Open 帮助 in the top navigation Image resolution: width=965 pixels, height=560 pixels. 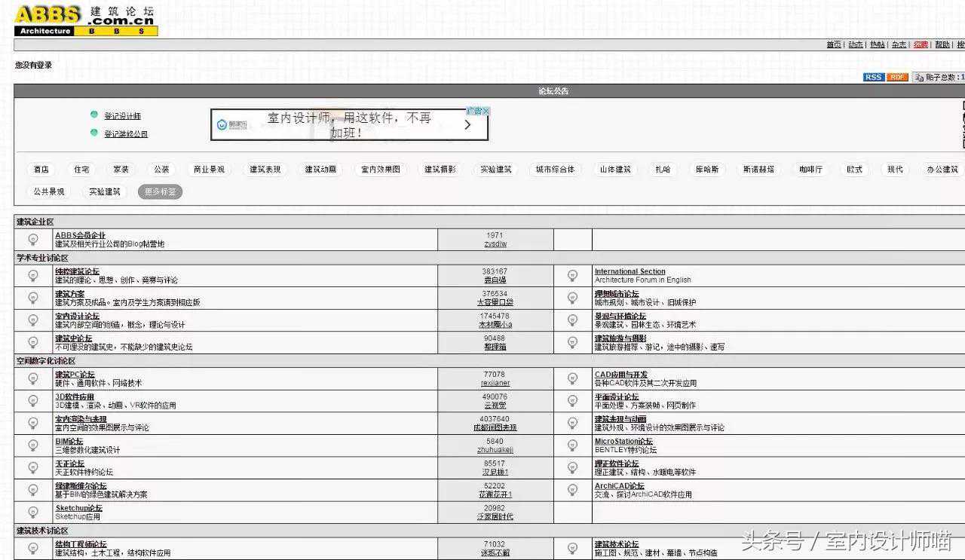(942, 44)
